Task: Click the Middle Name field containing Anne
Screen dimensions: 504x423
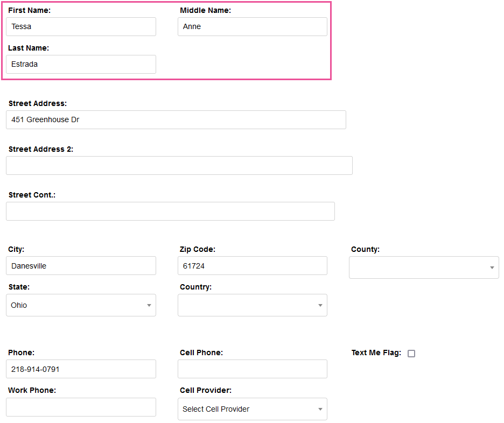Action: 252,26
